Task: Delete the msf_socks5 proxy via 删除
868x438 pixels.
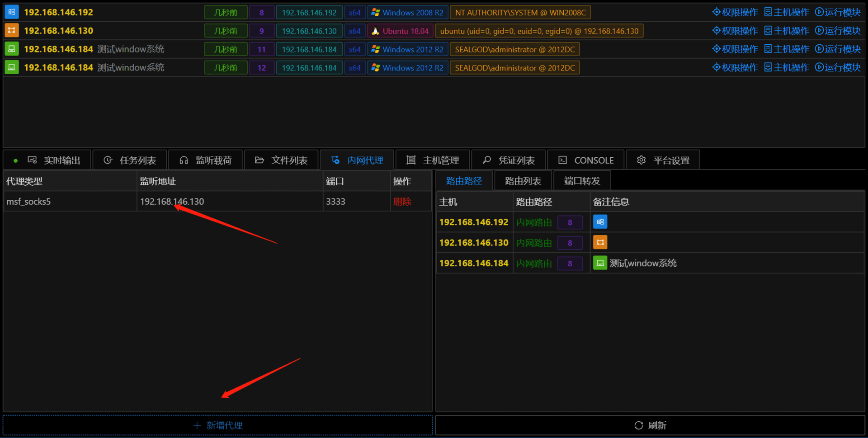Action: [402, 202]
